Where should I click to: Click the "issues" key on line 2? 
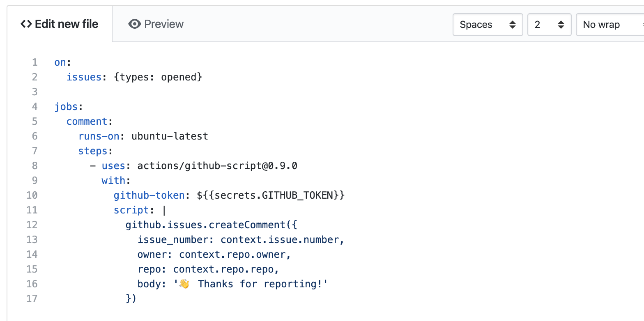point(84,77)
